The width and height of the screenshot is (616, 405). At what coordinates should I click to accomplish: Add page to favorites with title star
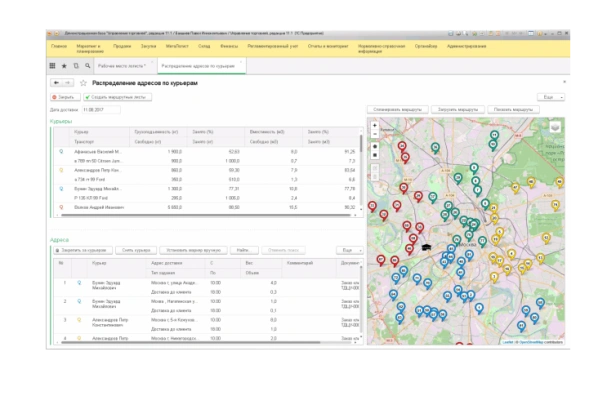point(83,83)
